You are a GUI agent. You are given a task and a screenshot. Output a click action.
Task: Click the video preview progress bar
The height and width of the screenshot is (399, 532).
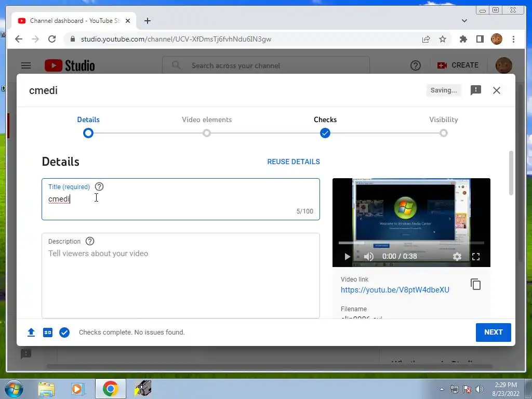411,243
